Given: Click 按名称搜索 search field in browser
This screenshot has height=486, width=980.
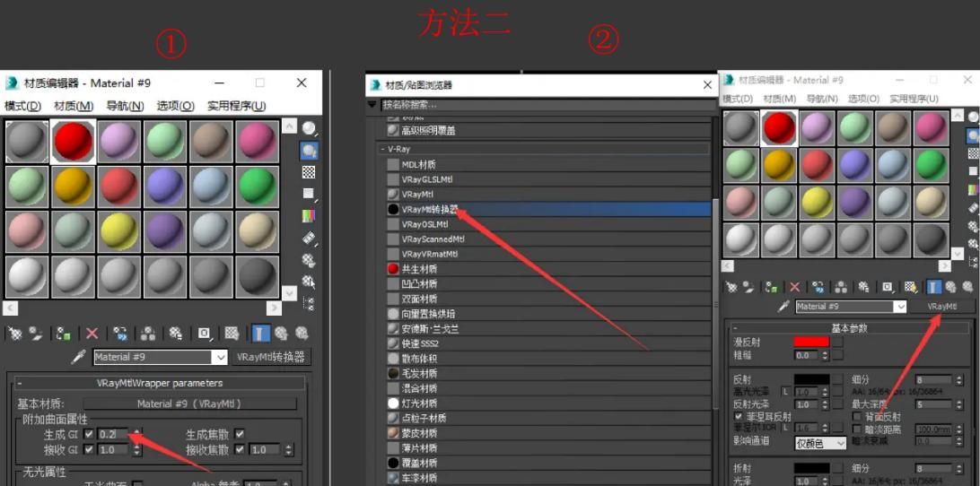Looking at the screenshot, I should pyautogui.click(x=547, y=105).
